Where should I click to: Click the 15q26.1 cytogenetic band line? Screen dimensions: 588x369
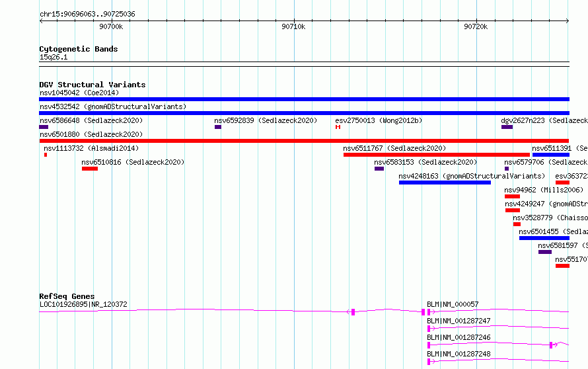(304, 64)
